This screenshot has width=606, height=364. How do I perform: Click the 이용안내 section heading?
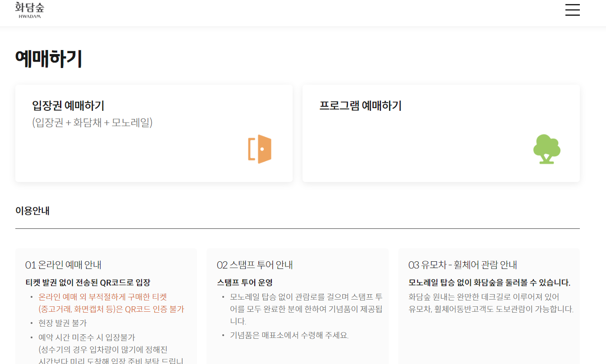point(32,210)
